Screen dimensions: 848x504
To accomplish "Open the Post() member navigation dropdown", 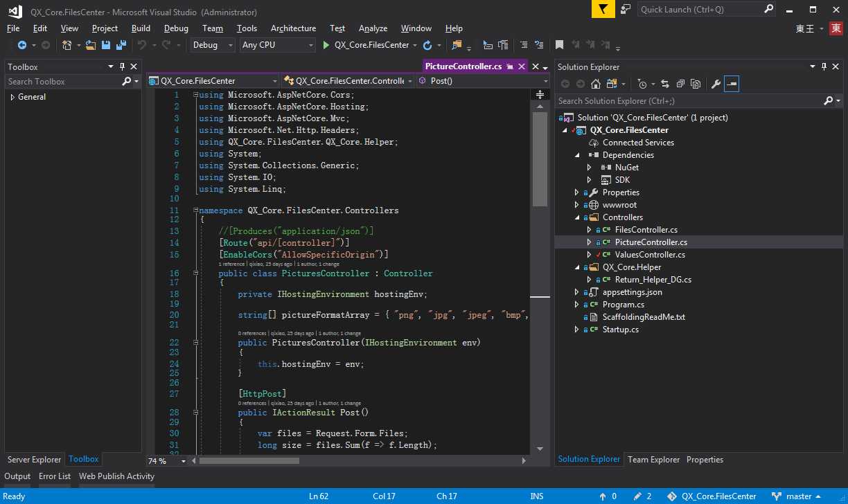I will click(483, 81).
